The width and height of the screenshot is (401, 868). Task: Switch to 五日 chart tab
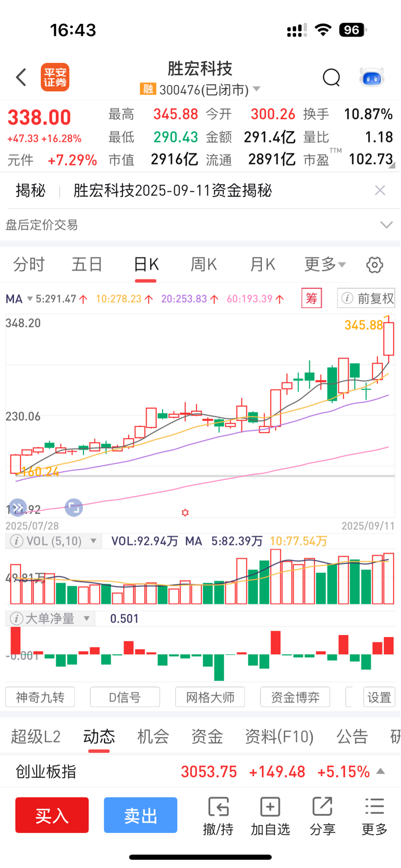point(87,265)
